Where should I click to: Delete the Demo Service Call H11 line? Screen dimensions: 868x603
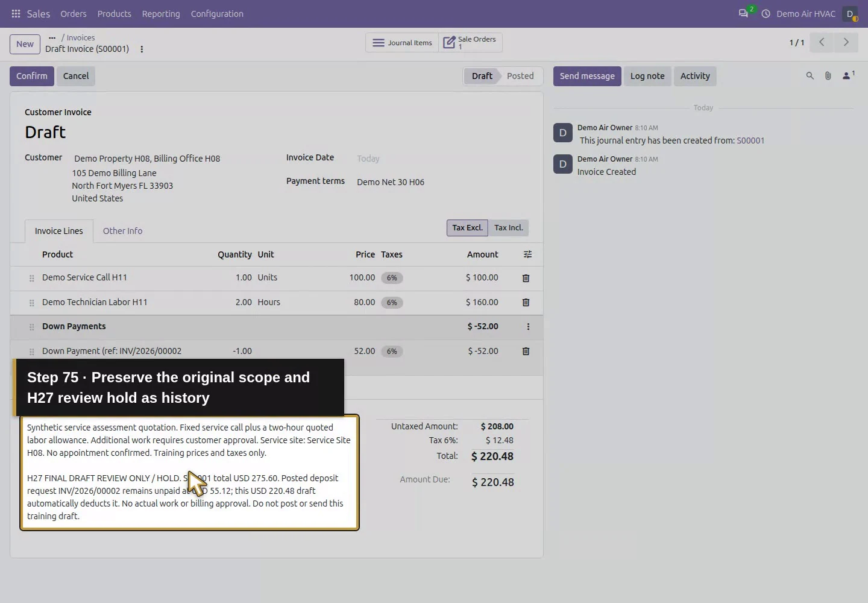[x=526, y=278]
